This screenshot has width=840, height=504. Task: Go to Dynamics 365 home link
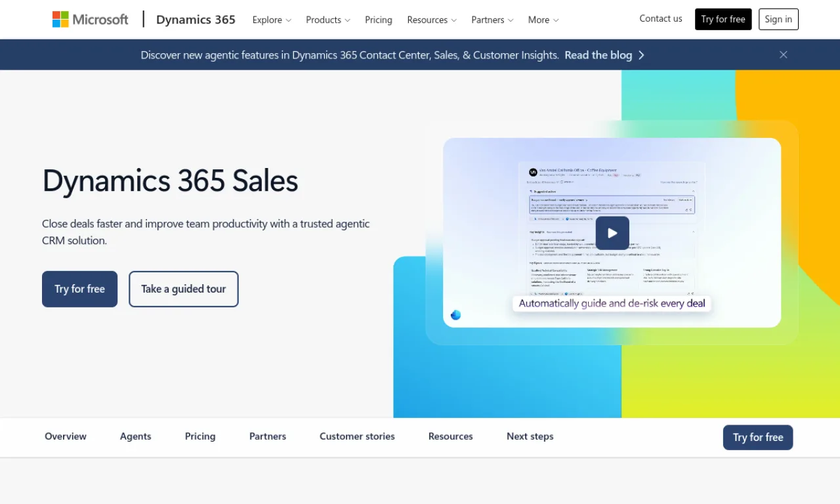tap(196, 20)
